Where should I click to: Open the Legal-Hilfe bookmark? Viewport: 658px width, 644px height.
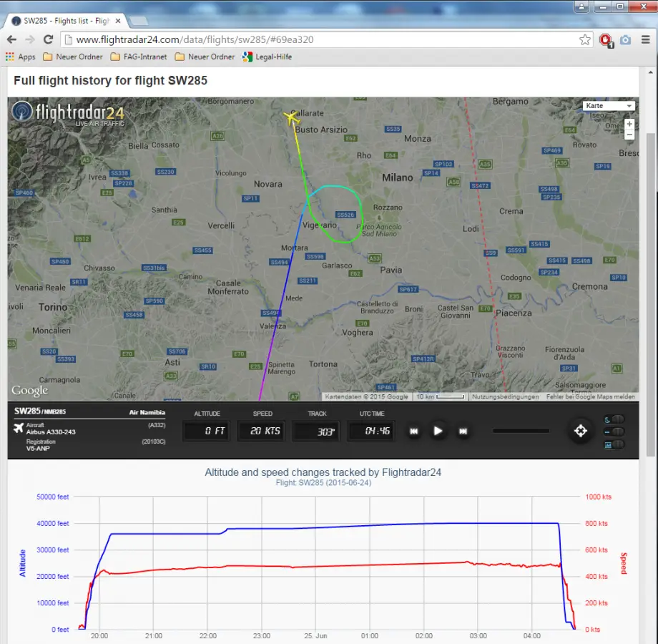pos(267,57)
